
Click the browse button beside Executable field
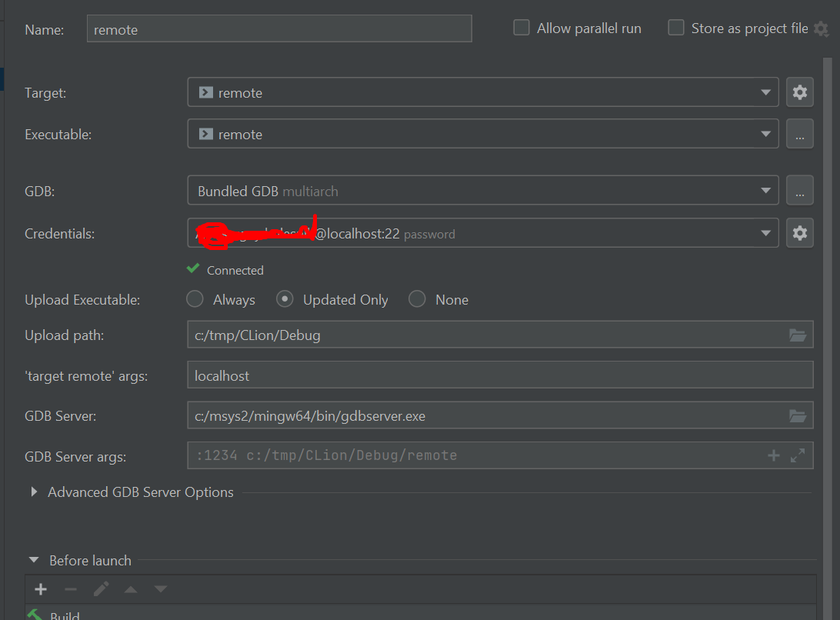[x=799, y=133]
